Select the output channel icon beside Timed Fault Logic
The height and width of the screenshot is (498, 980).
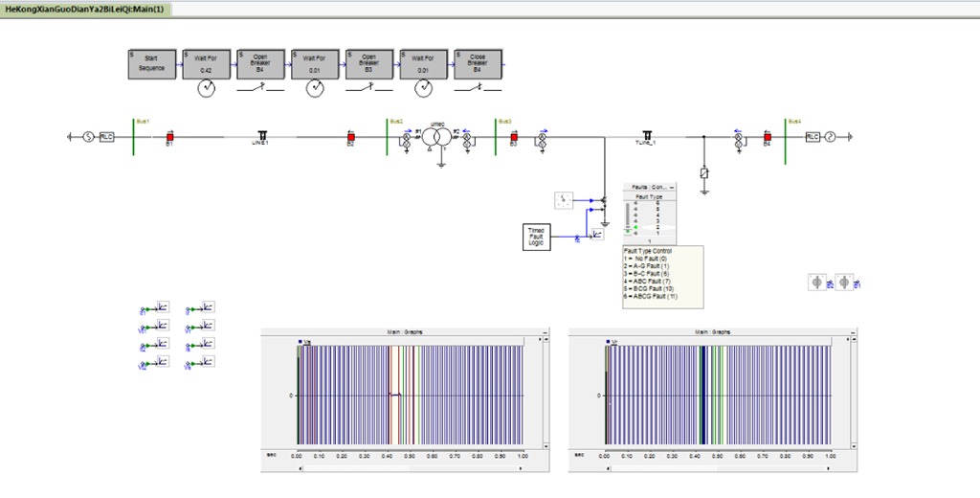597,235
